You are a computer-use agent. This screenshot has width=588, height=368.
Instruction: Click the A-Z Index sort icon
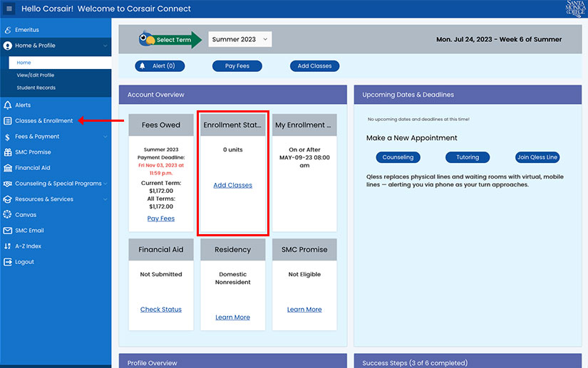click(8, 246)
